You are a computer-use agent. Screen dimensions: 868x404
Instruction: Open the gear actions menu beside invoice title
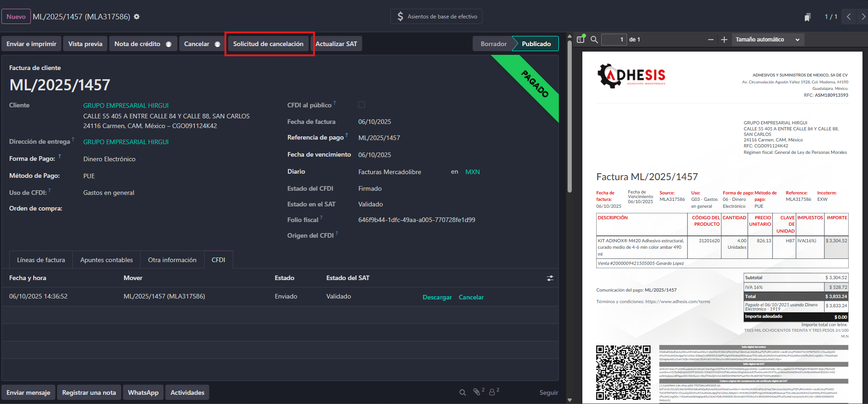(137, 17)
